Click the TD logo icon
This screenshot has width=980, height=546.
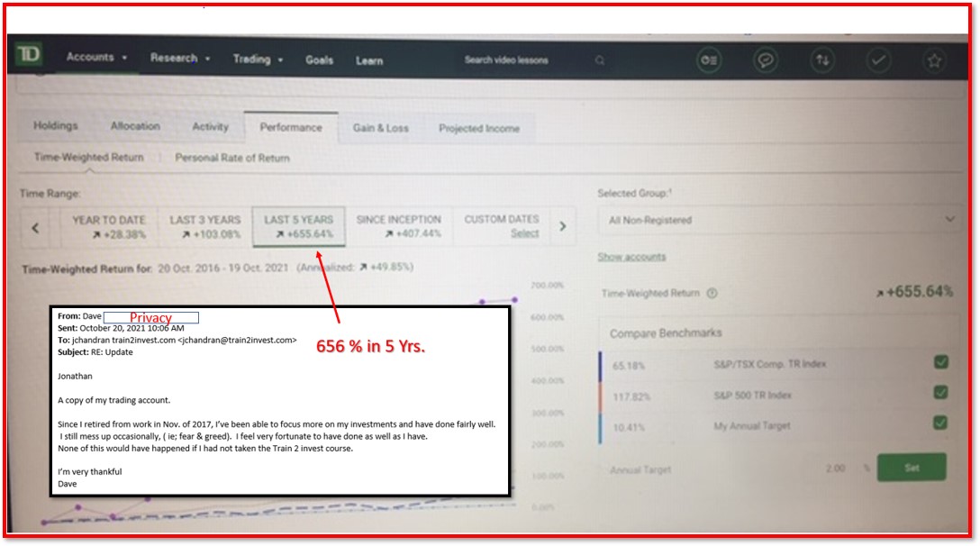pos(29,56)
